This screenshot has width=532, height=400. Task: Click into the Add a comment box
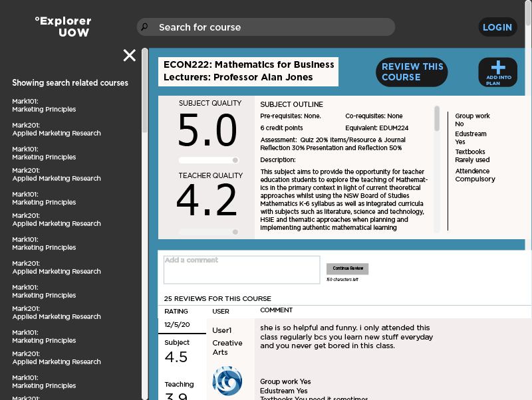tap(242, 270)
